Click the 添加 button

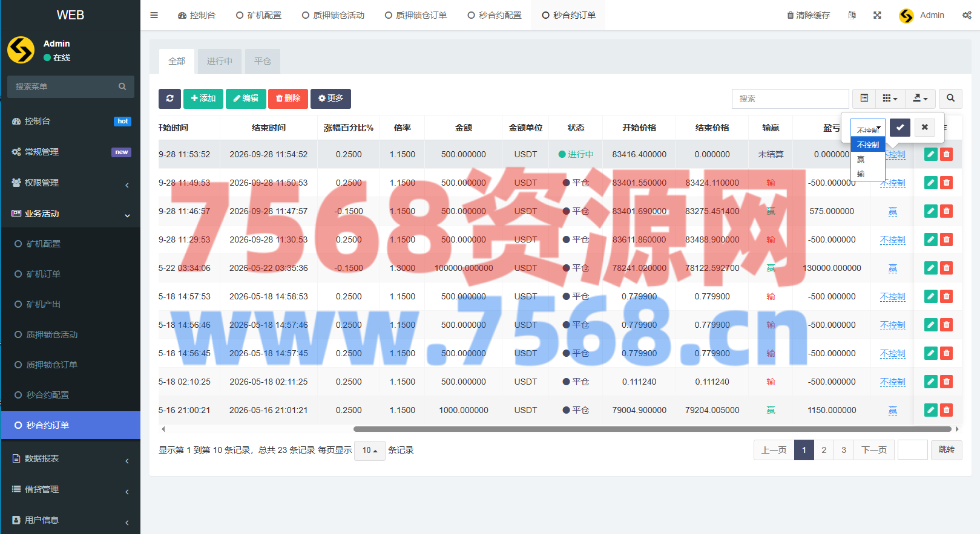(203, 99)
